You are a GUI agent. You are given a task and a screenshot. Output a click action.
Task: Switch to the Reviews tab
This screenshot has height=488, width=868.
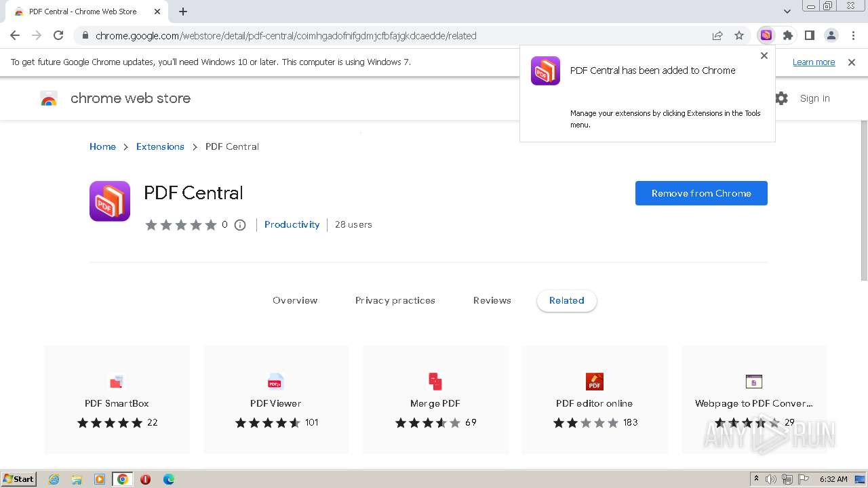coord(492,300)
